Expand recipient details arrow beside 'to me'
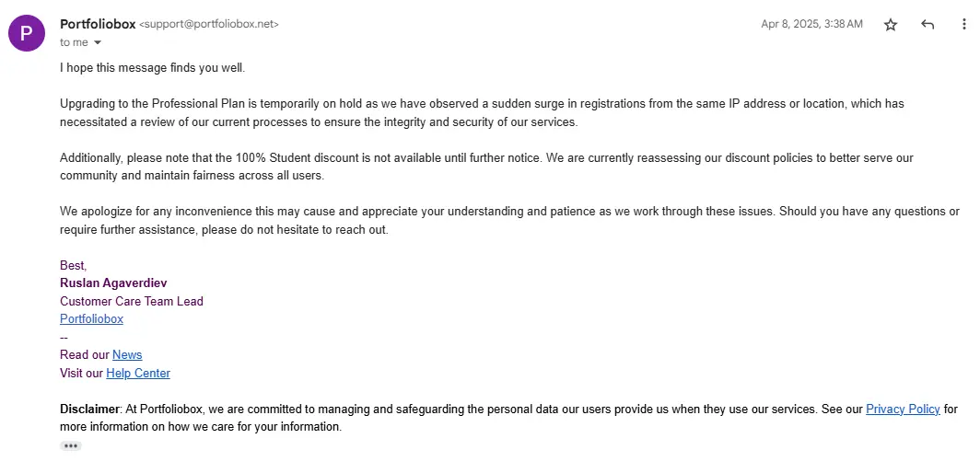 pyautogui.click(x=98, y=42)
